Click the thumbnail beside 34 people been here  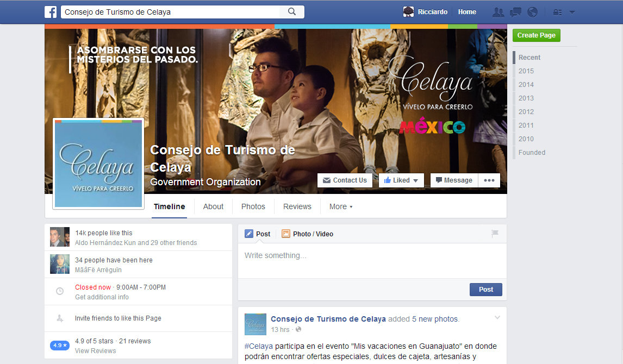(60, 264)
